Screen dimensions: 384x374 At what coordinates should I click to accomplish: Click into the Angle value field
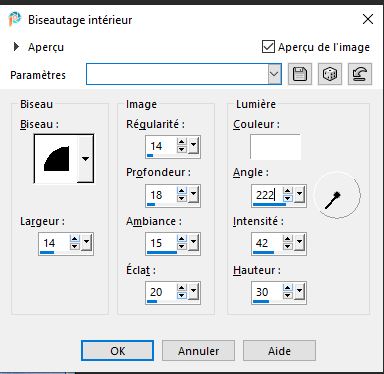267,195
